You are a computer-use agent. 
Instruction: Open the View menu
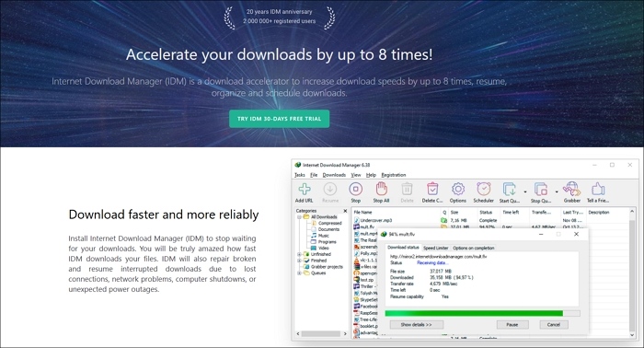[356, 175]
